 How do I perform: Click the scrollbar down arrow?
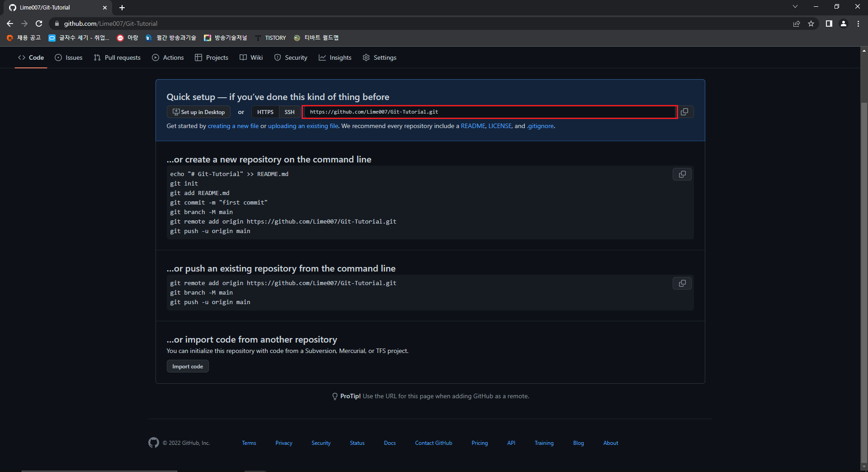[x=864, y=467]
